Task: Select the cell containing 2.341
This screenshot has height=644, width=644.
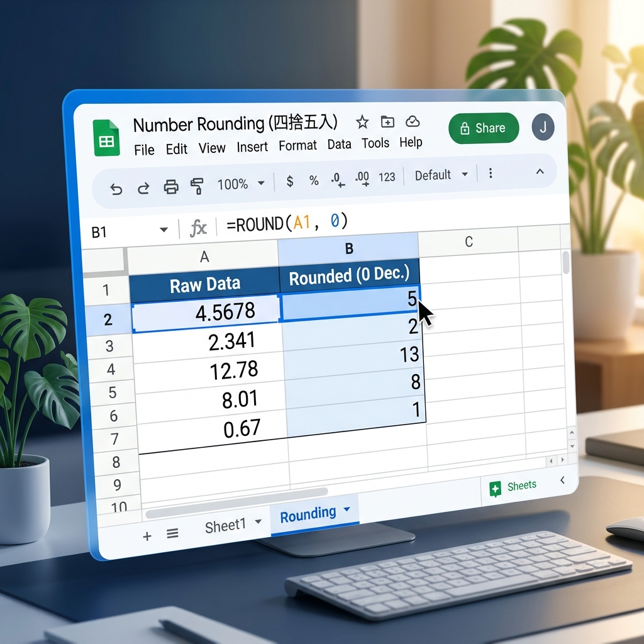Action: pos(208,343)
